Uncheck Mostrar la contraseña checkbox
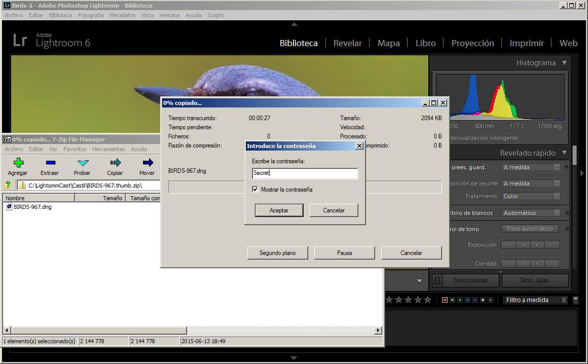Screen dimensions: 588x364 [x=255, y=190]
